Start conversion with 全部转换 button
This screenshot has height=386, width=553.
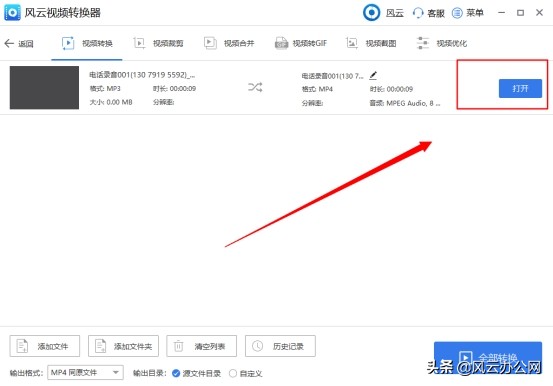[488, 357]
